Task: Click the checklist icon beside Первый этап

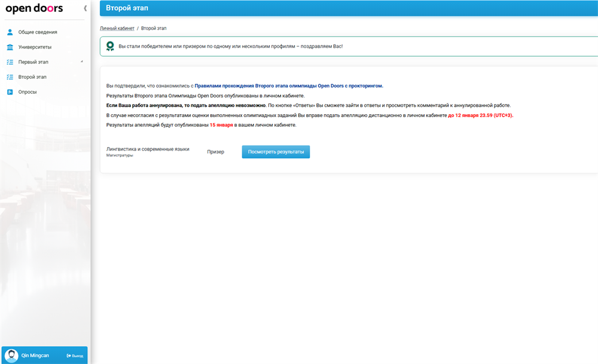Action: coord(10,62)
